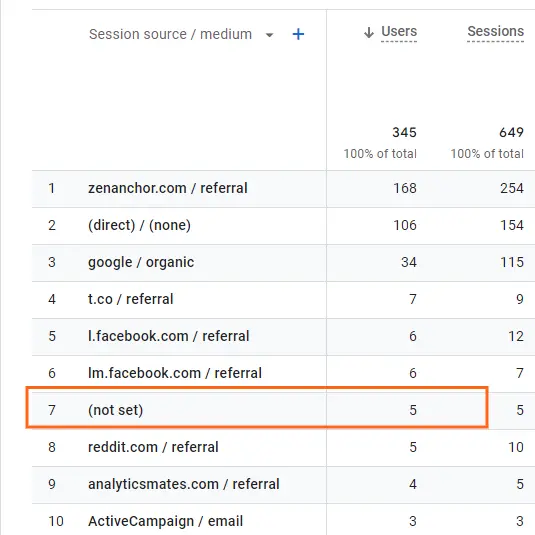Click analyticsmates.com / referral row

tap(284, 485)
